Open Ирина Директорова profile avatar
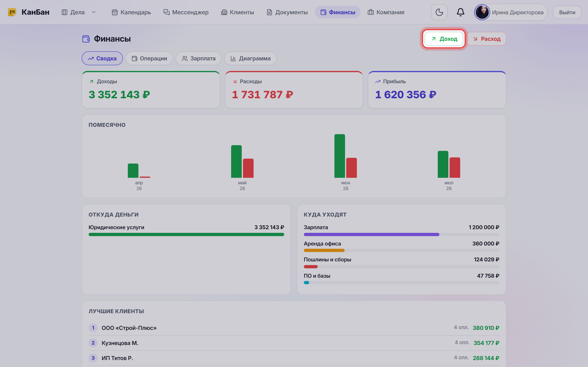Image resolution: width=588 pixels, height=367 pixels. click(x=482, y=12)
